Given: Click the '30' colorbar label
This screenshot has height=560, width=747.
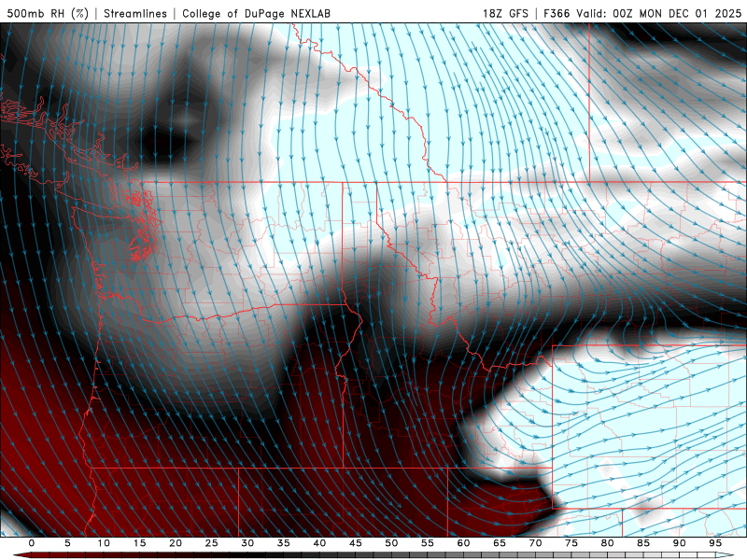Looking at the screenshot, I should point(247,543).
